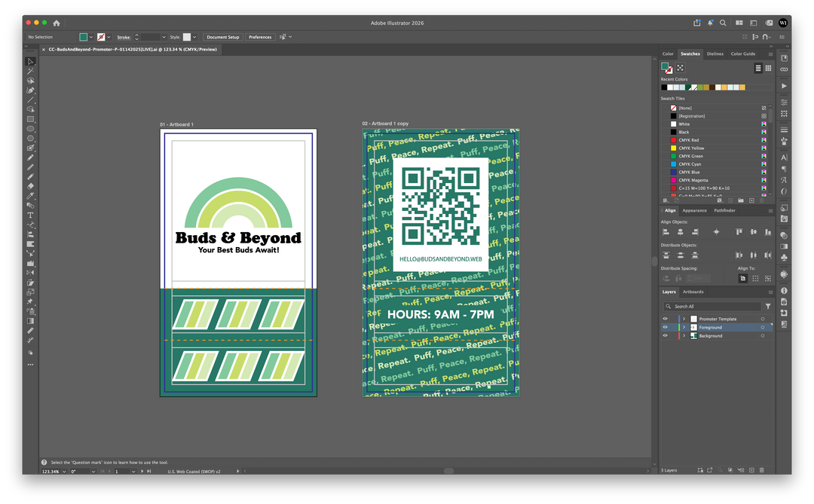Click Vertical Distribute Center icon
This screenshot has height=504, width=814.
pyautogui.click(x=680, y=255)
